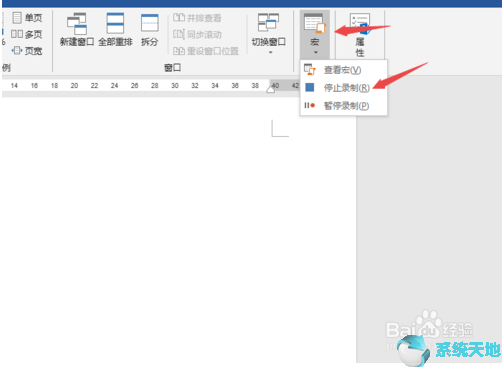Screen dimensions: 502x367
Task: Switch to 多页 multiple pages view
Action: click(27, 34)
